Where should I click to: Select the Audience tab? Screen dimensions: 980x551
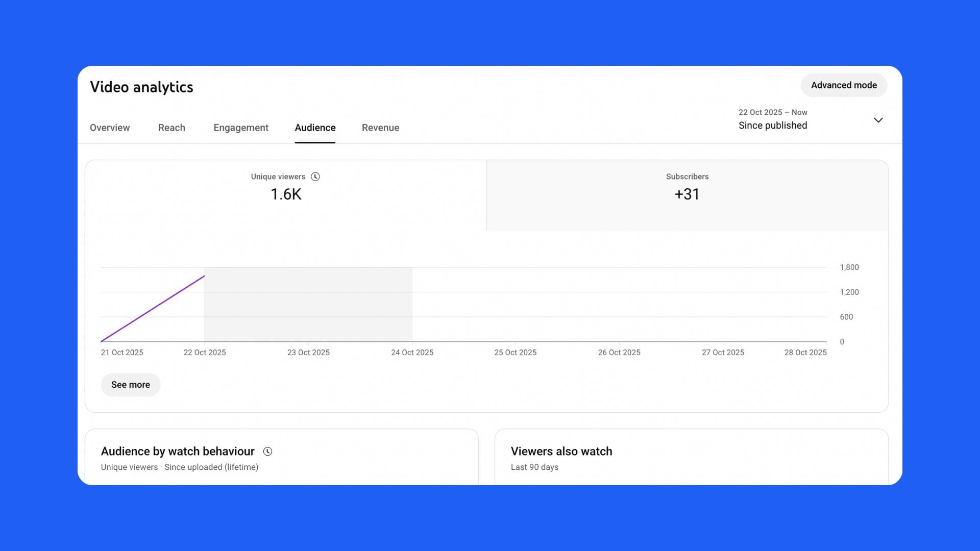[x=315, y=128]
